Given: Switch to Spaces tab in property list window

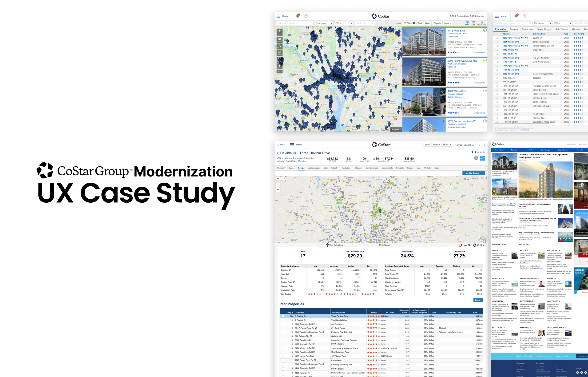Looking at the screenshot, I should (514, 29).
